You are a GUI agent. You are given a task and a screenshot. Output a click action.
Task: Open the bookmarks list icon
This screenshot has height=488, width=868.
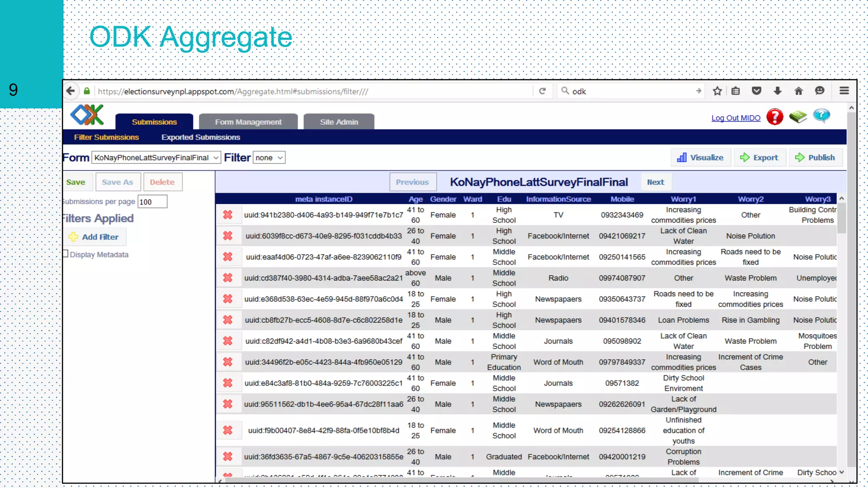pyautogui.click(x=736, y=91)
